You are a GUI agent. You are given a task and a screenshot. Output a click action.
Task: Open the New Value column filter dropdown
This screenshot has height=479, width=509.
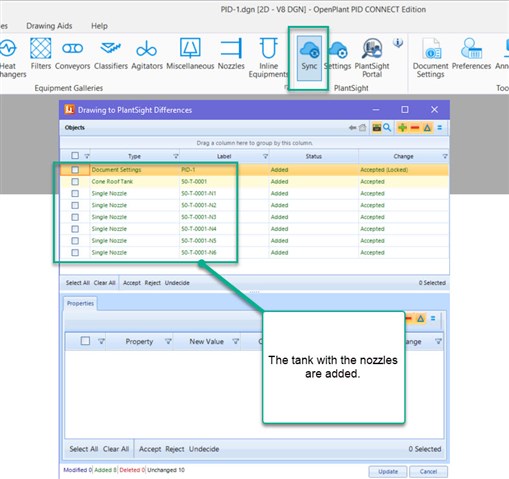click(236, 341)
